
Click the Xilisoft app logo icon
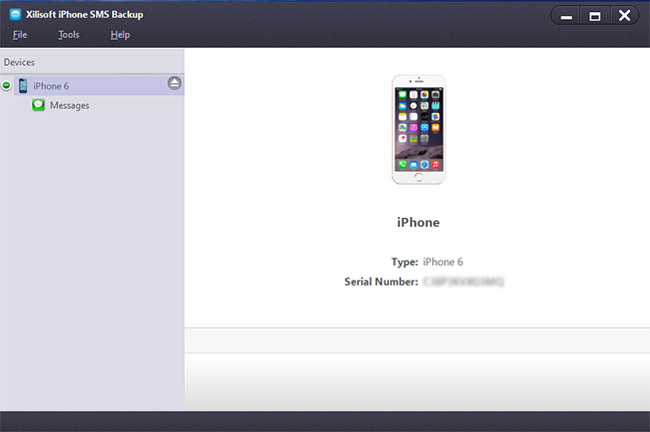pos(15,15)
